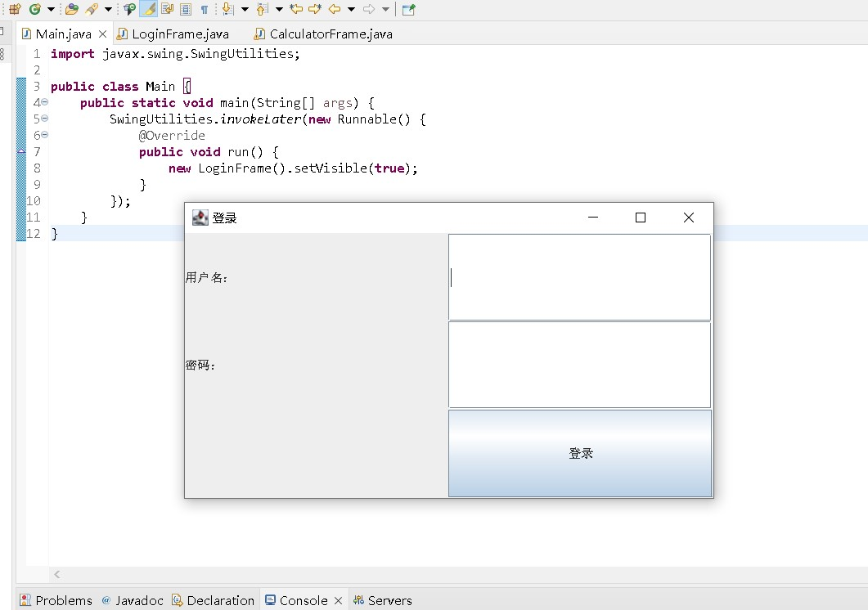Click the 登录 login button
This screenshot has height=610, width=868.
[x=579, y=453]
